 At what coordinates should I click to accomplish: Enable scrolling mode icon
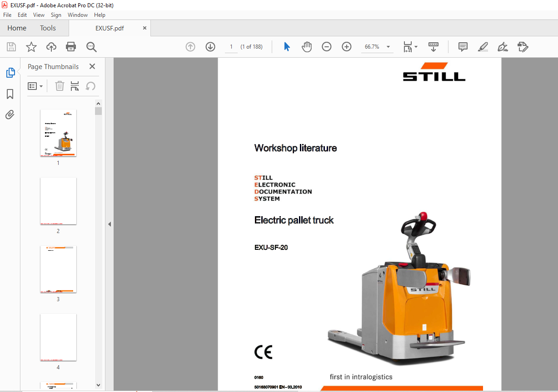(433, 47)
